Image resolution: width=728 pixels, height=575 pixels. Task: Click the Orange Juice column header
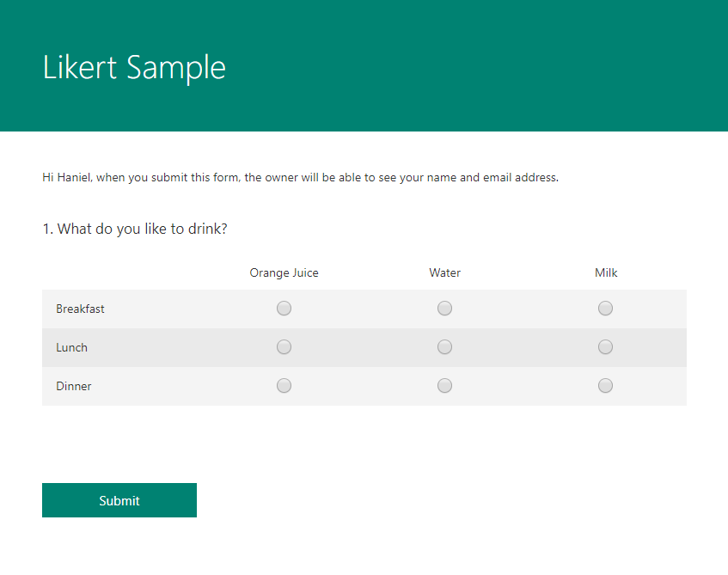tap(284, 272)
